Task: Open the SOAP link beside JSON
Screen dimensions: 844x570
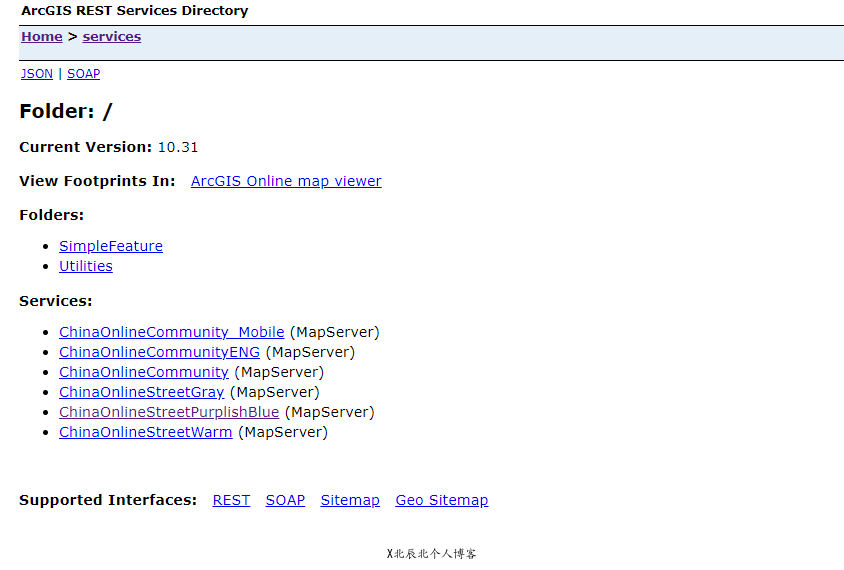Action: pyautogui.click(x=83, y=74)
